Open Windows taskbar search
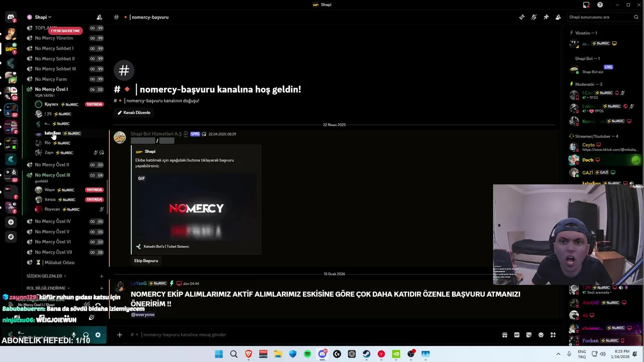The image size is (644, 362). click(x=233, y=354)
